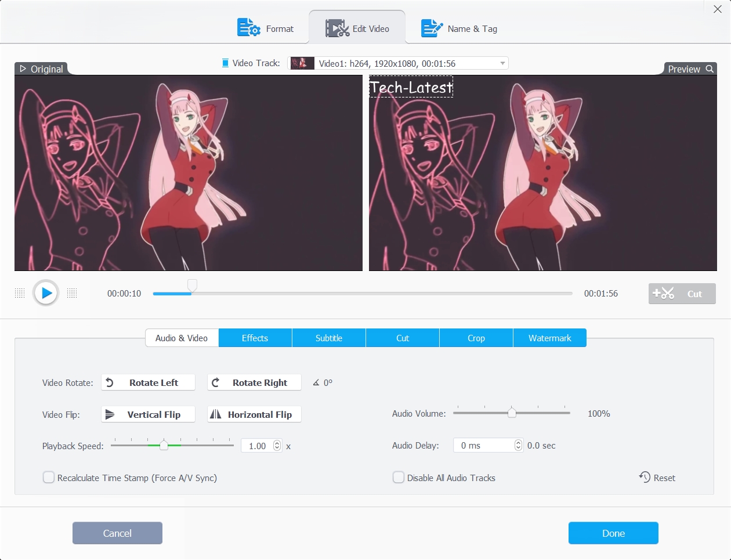Screen dimensions: 731x560
Task: Click the gray Cut button beside timeline
Action: tap(682, 294)
